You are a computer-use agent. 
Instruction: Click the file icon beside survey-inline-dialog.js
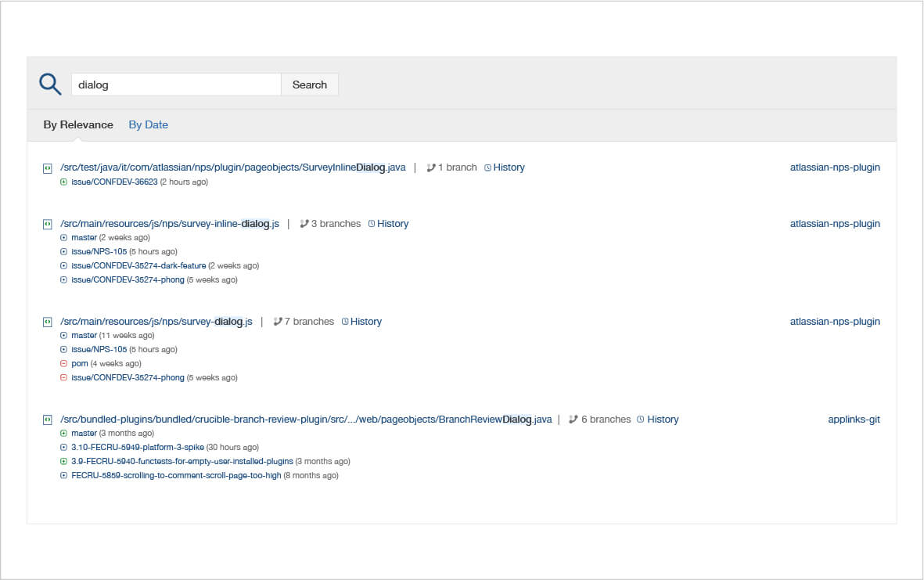point(48,224)
